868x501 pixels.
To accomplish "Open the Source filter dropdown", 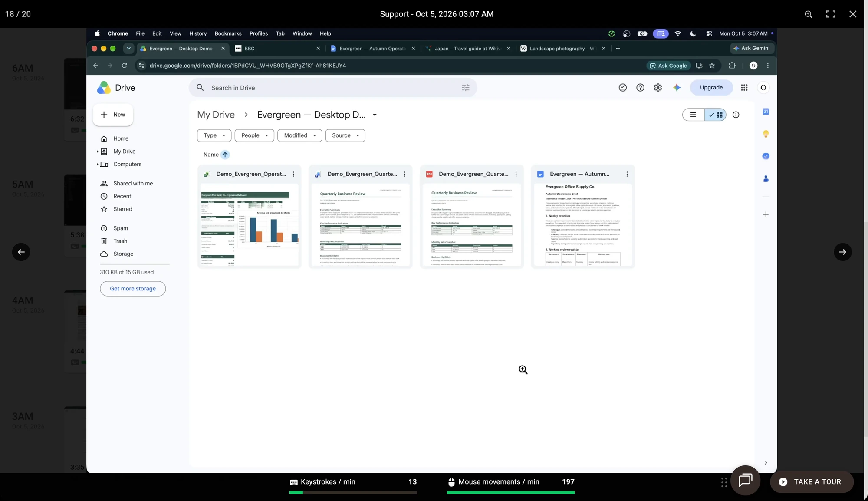I will click(345, 135).
